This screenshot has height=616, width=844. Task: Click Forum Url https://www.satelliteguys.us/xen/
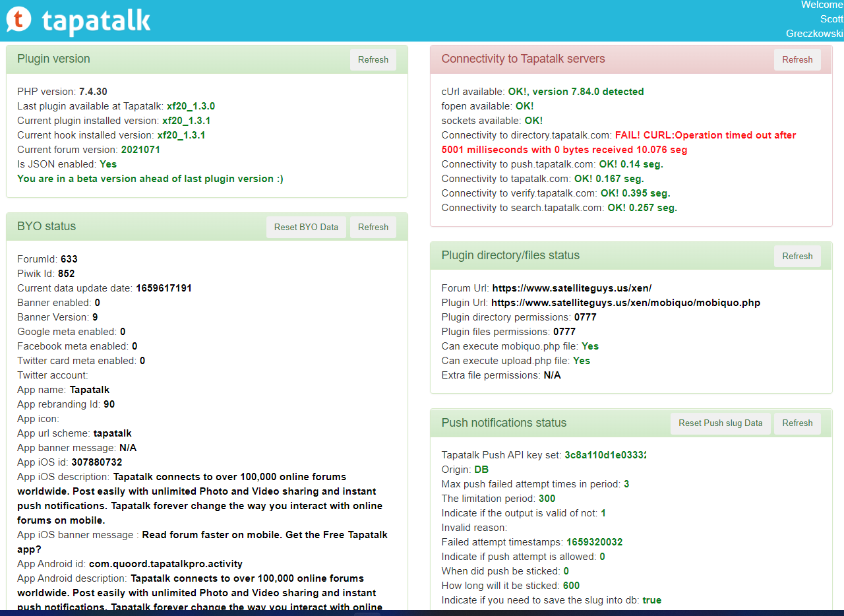pyautogui.click(x=572, y=288)
